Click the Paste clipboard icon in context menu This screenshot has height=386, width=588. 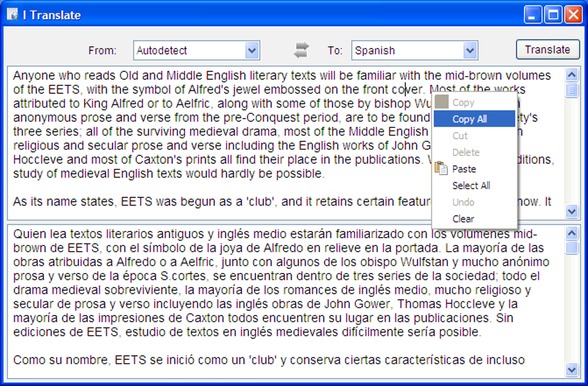pyautogui.click(x=442, y=168)
